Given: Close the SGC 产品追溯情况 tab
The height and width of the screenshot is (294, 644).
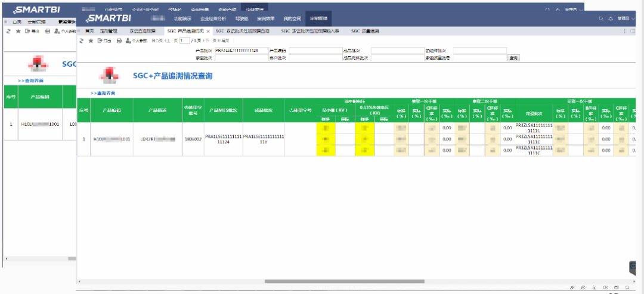Looking at the screenshot, I should (208, 31).
